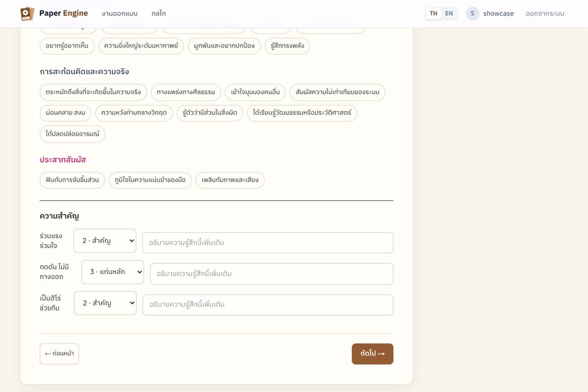
Task: Click the กดดัน ไม่มีทางออก row label
Action: click(55, 272)
